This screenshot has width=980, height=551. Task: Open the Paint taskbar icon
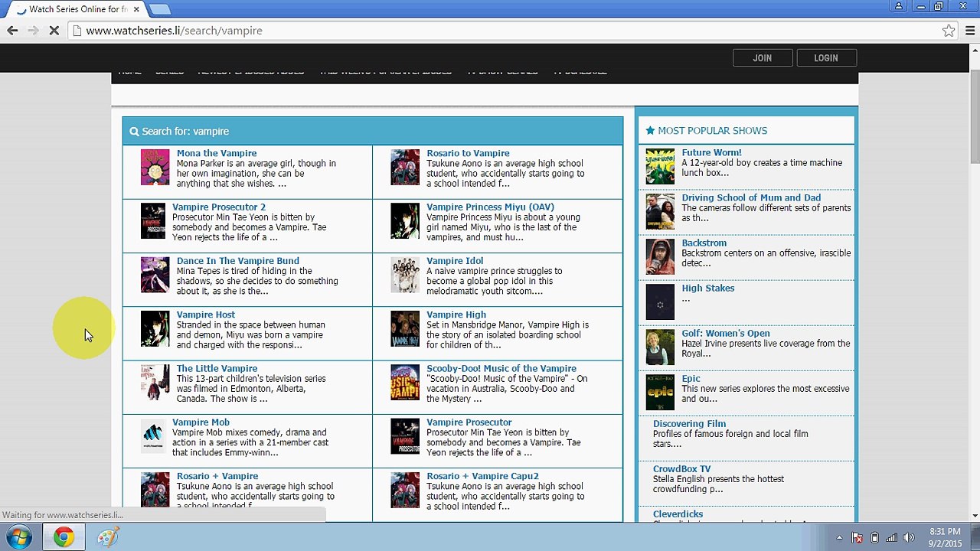(x=107, y=537)
